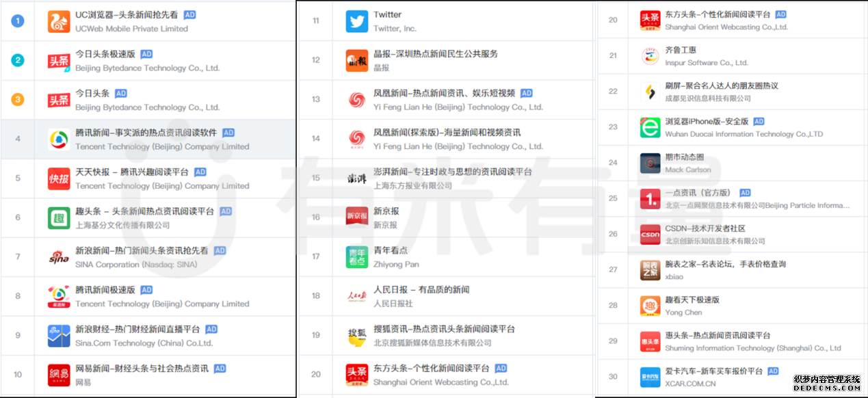
Task: Click developer name Yong Chen
Action: pos(683,313)
